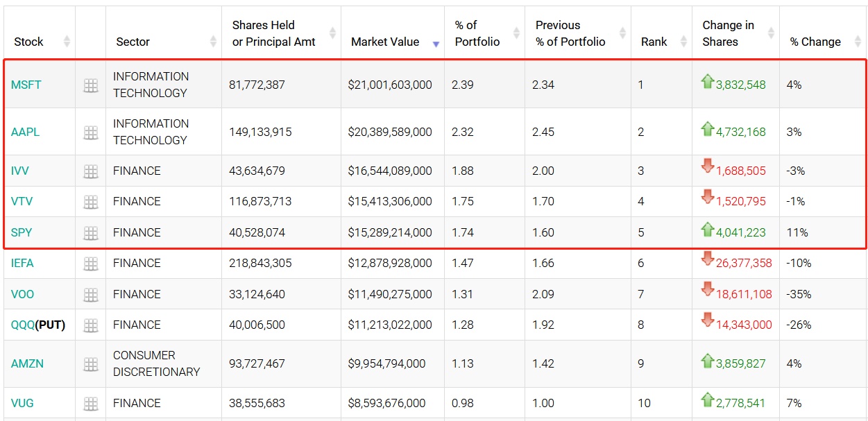Sort by % of Portfolio column
The image size is (868, 421).
pyautogui.click(x=477, y=33)
